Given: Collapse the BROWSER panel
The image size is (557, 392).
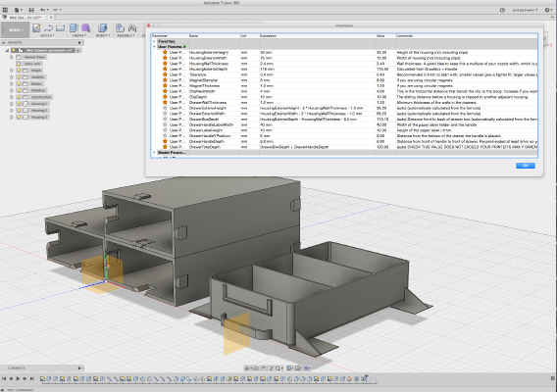Looking at the screenshot, I should (x=4, y=42).
